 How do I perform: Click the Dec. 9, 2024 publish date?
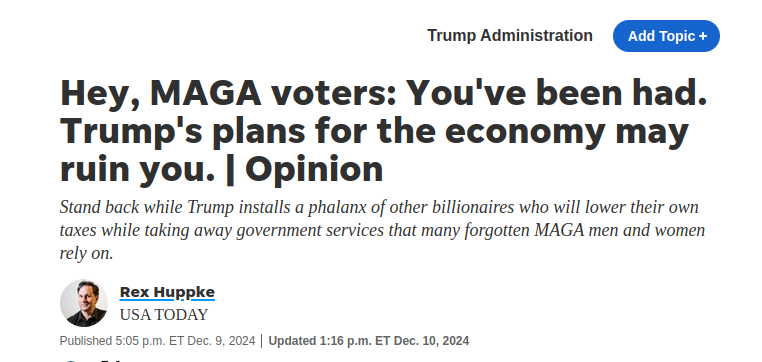pos(221,341)
